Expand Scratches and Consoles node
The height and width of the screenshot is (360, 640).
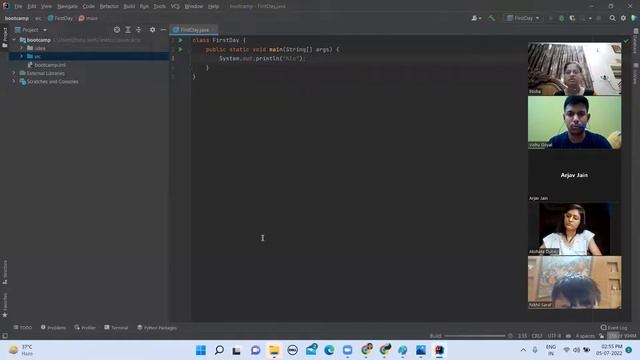pos(14,82)
